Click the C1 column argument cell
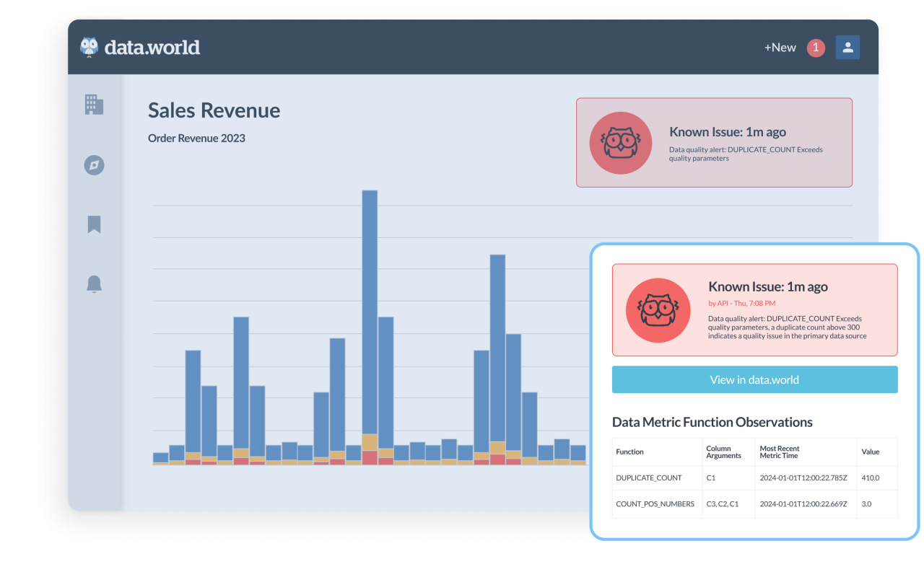Screen dimensions: 924x585 tap(710, 478)
